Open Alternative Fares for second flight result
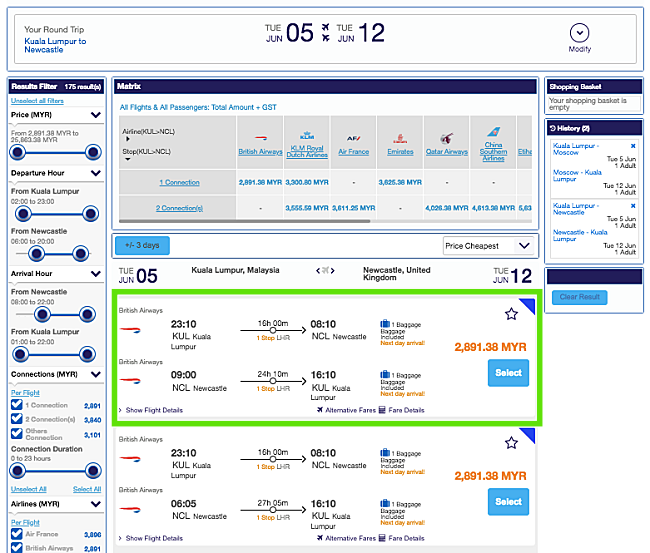The height and width of the screenshot is (553, 650). coord(346,538)
